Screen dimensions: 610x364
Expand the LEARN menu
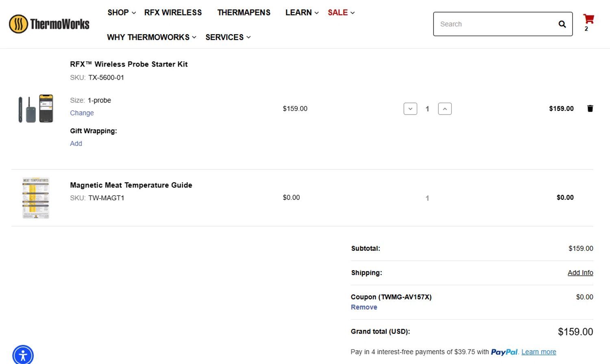302,13
